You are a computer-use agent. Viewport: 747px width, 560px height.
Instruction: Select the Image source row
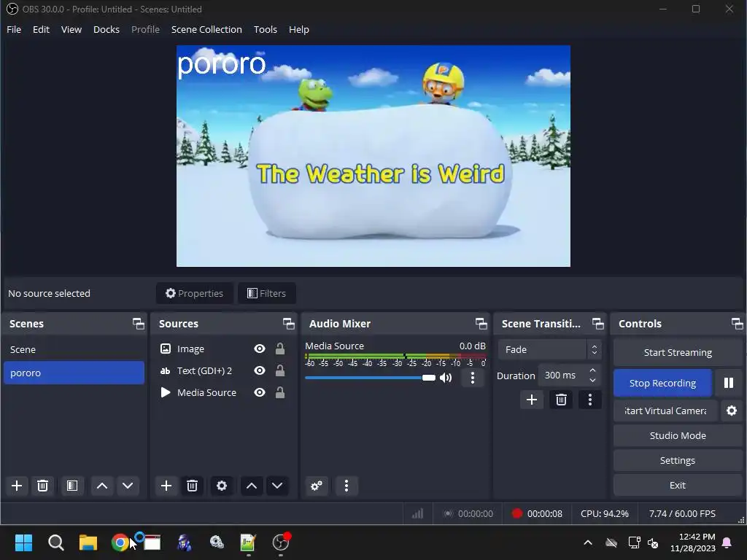[223, 349]
